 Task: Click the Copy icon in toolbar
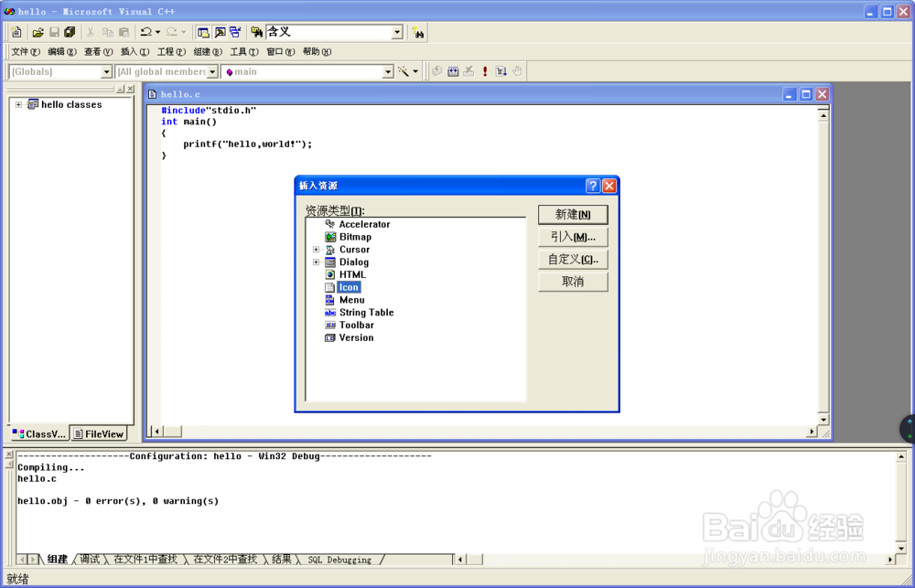point(107,32)
